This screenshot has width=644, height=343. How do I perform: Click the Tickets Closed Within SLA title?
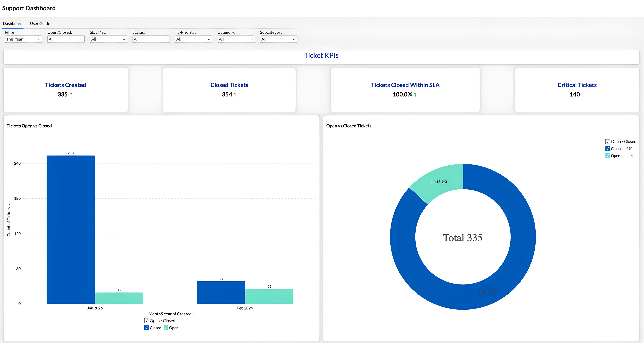pos(405,85)
